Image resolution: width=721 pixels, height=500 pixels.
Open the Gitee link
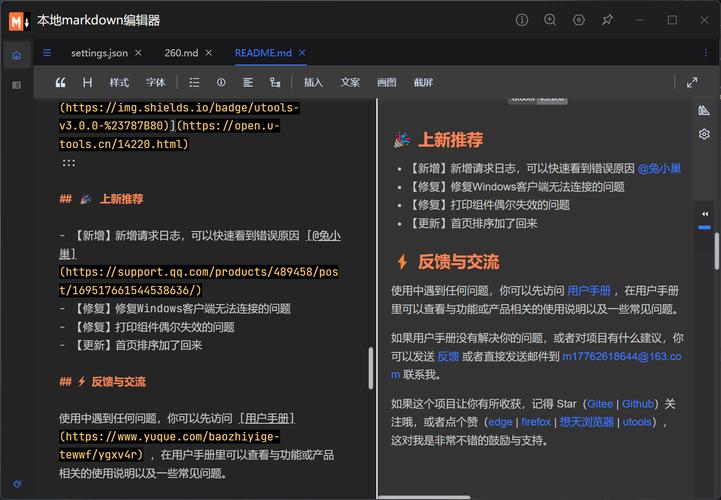(x=600, y=404)
